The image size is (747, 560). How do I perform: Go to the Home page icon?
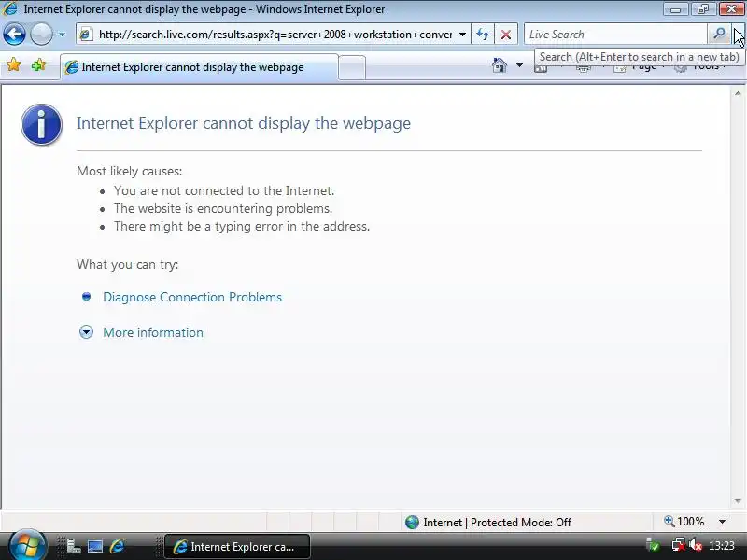(x=500, y=65)
